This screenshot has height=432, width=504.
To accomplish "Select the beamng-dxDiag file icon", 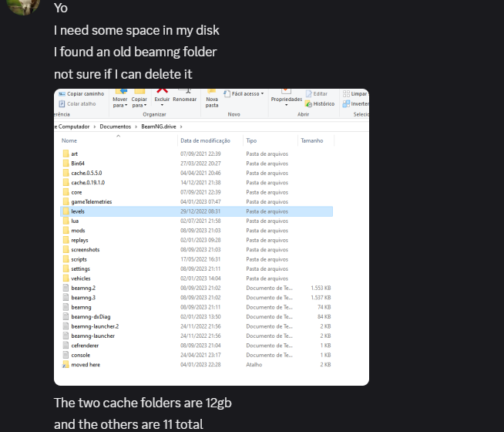I will (66, 316).
